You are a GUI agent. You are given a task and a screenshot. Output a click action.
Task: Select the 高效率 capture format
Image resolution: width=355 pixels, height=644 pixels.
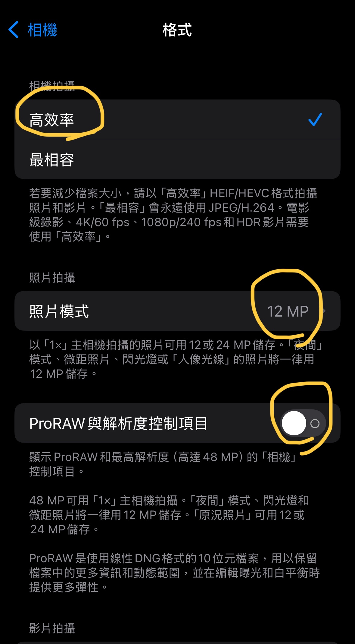pyautogui.click(x=177, y=119)
